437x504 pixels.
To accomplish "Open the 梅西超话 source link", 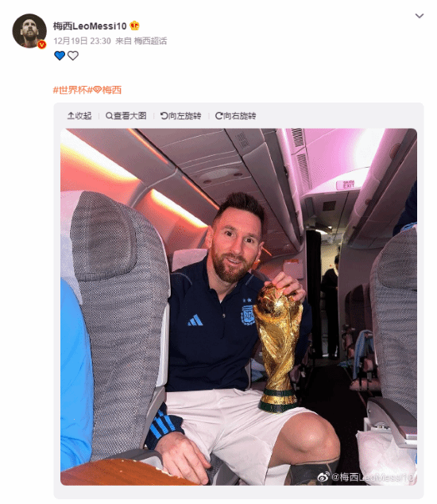I will point(150,41).
